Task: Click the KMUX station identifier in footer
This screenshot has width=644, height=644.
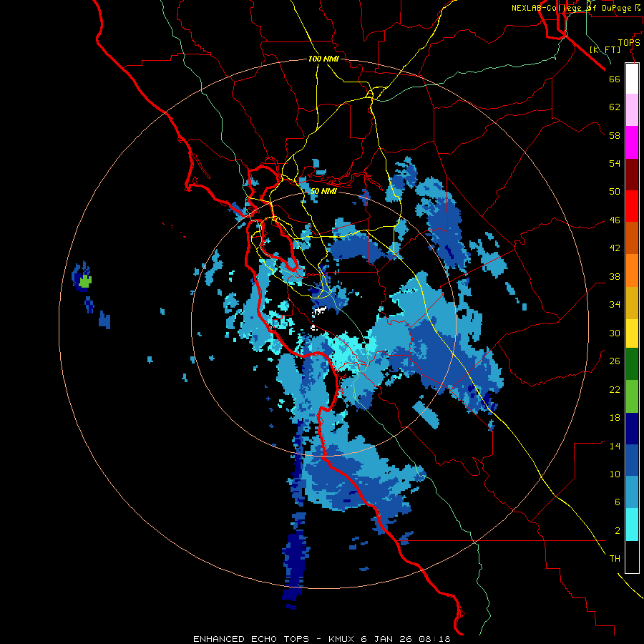Action: pyautogui.click(x=342, y=639)
